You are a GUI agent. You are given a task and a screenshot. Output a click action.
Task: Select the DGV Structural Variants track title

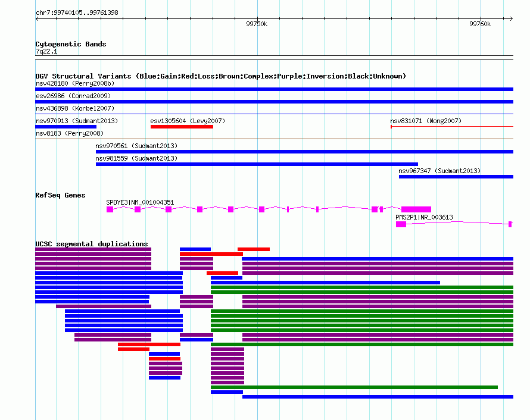click(x=220, y=76)
